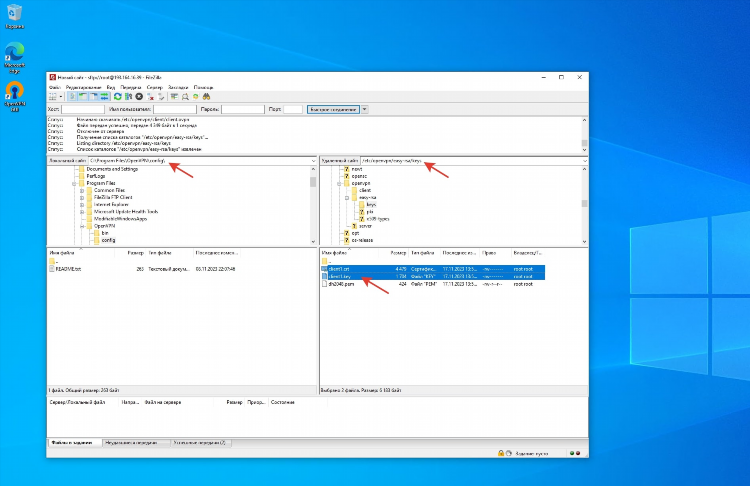Collapse the remote easy-rsa tree node

click(x=347, y=198)
